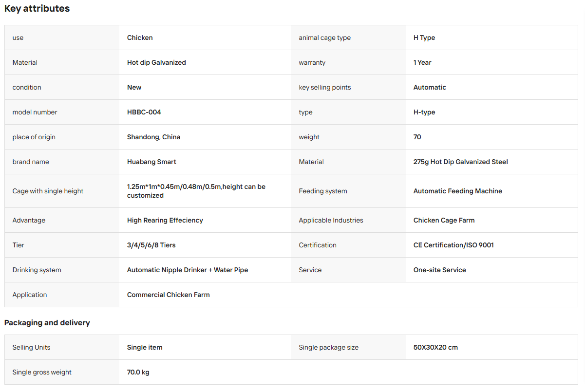Click the Key attributes heading

[37, 8]
